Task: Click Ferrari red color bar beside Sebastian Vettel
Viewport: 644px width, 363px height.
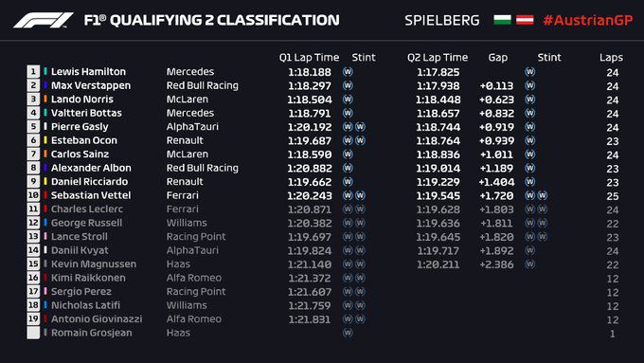Action: (x=45, y=195)
